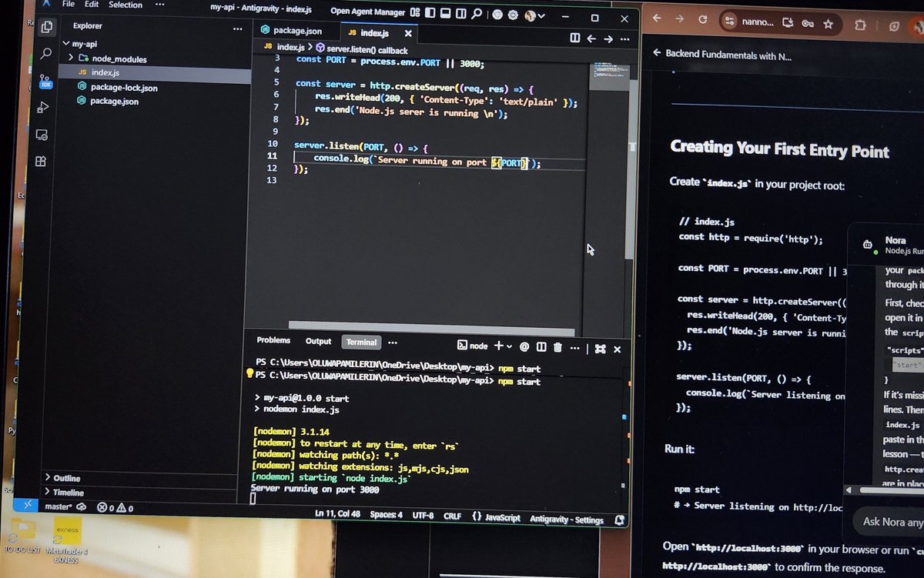Navigate back with the editor arrow
924x578 pixels.
(591, 38)
